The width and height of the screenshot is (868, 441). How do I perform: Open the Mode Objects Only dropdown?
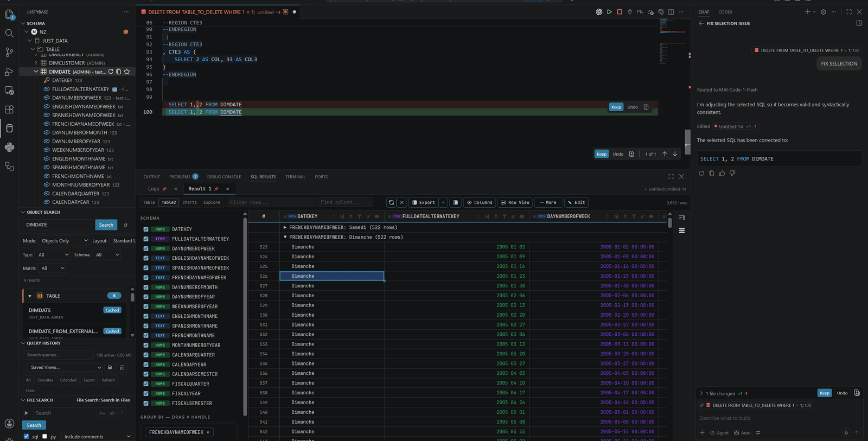(64, 241)
